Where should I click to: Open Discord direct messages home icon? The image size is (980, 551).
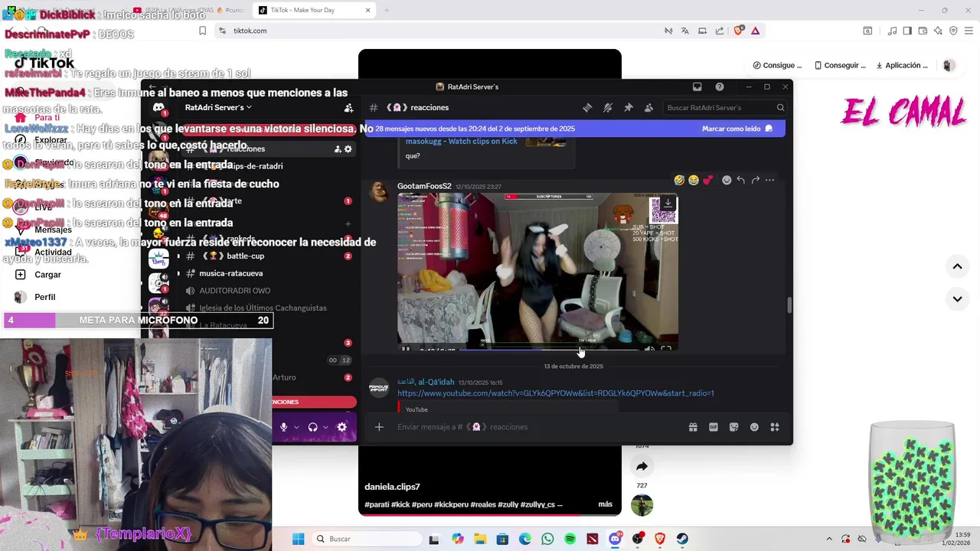tap(158, 108)
